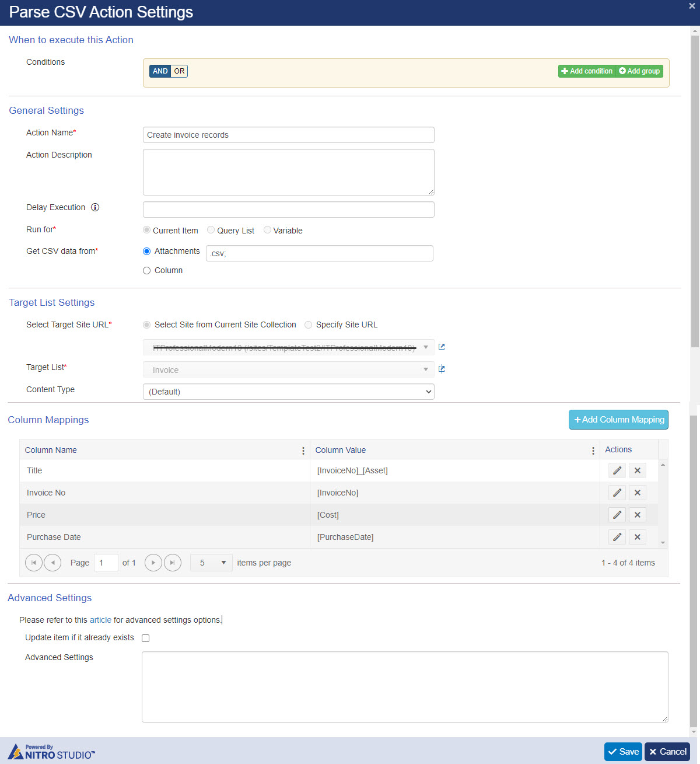Enable 'Update item if it already exists'
The image size is (700, 764).
(x=145, y=638)
